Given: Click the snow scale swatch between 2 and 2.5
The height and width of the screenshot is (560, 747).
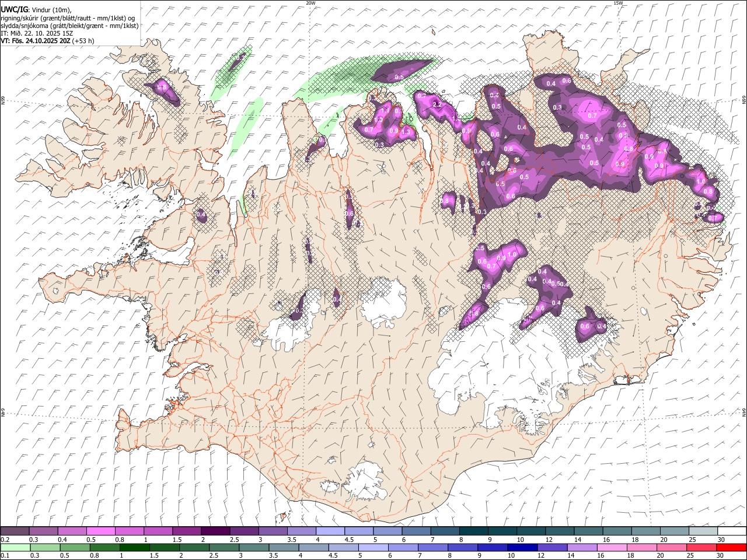Looking at the screenshot, I should [x=215, y=531].
